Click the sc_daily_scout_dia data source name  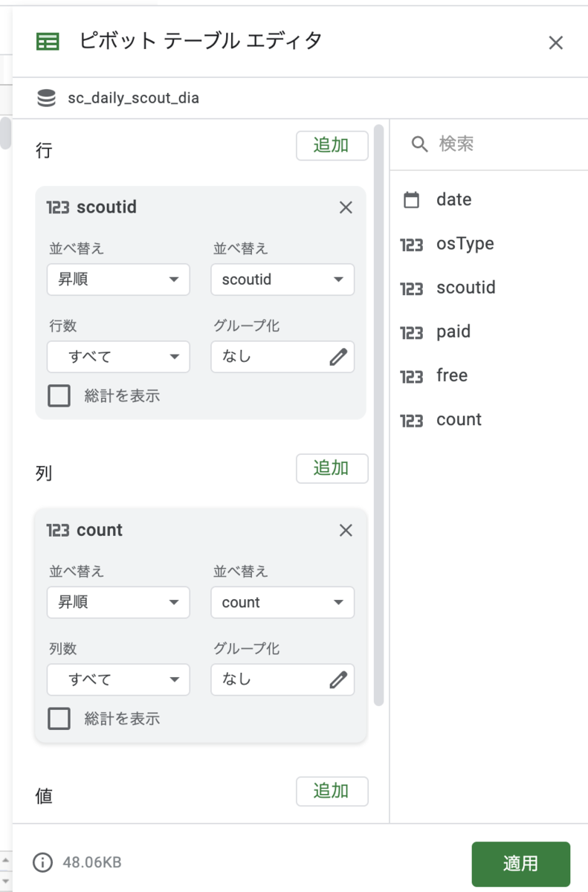[x=133, y=98]
